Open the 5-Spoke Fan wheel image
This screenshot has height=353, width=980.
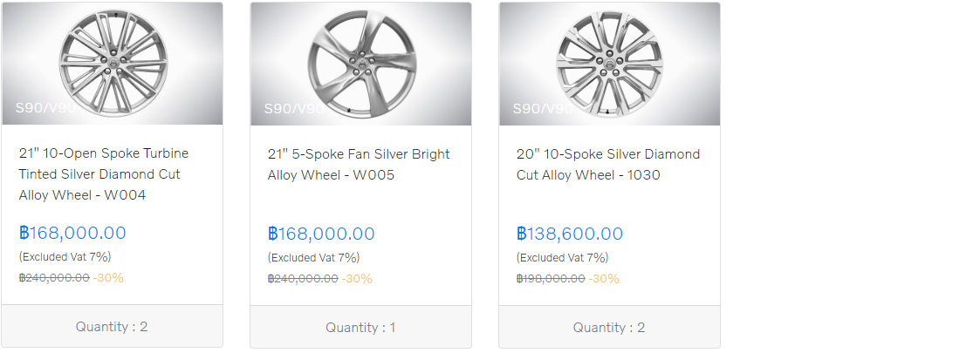[360, 63]
